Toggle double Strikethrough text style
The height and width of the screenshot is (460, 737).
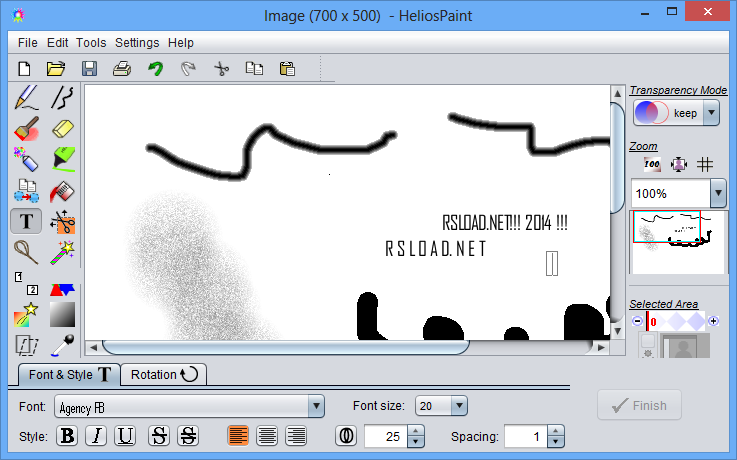tap(188, 436)
